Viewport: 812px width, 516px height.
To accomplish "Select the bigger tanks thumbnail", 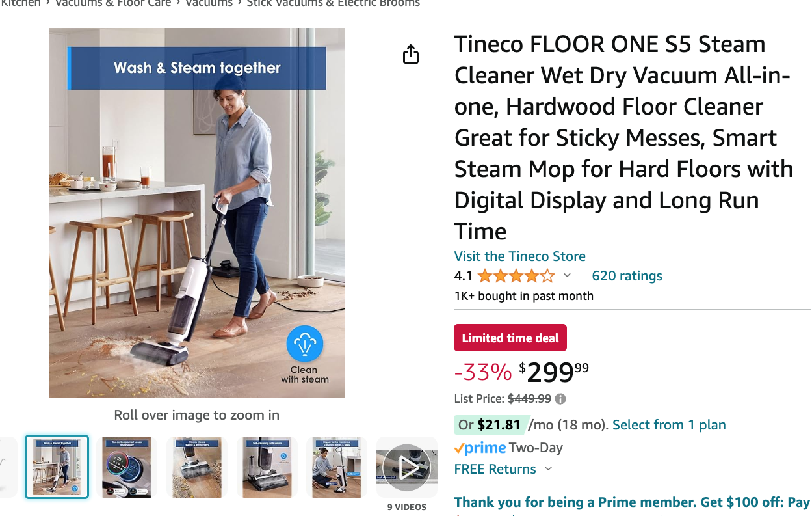I will point(337,467).
